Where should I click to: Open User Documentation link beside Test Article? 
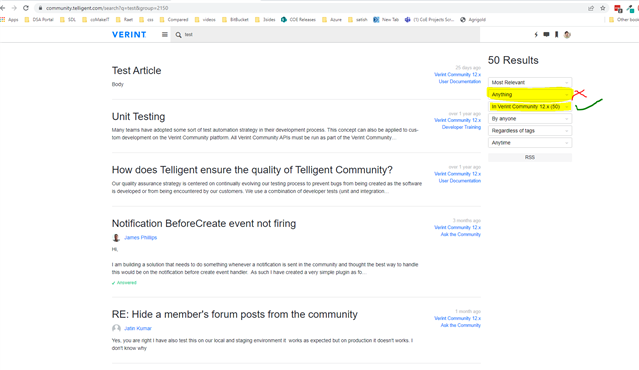click(x=460, y=81)
